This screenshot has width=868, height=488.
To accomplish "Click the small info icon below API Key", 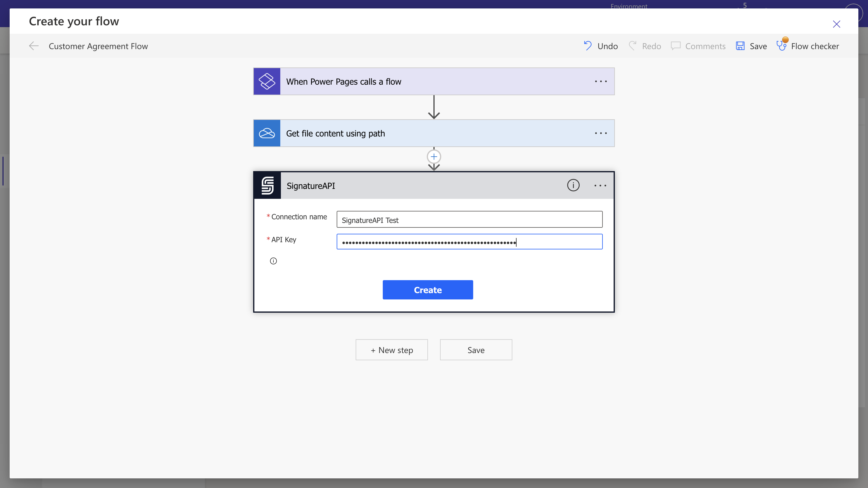I will pos(273,261).
